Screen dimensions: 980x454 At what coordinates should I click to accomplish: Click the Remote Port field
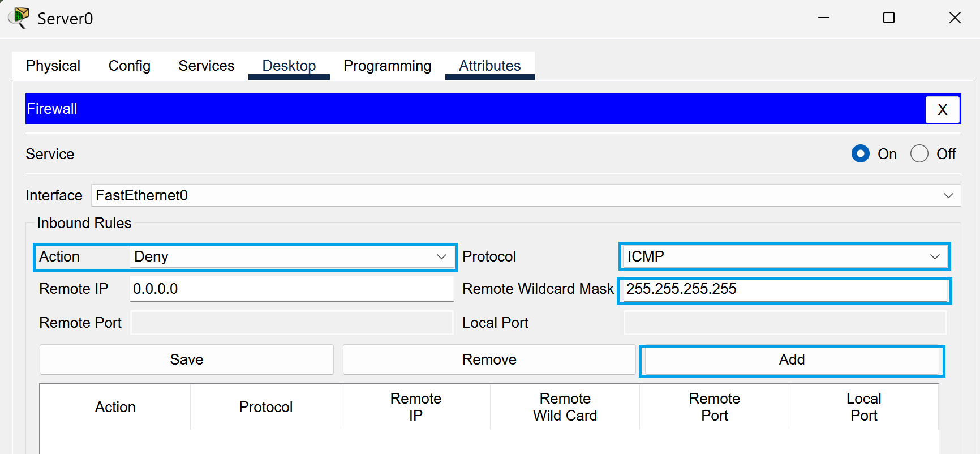(292, 323)
